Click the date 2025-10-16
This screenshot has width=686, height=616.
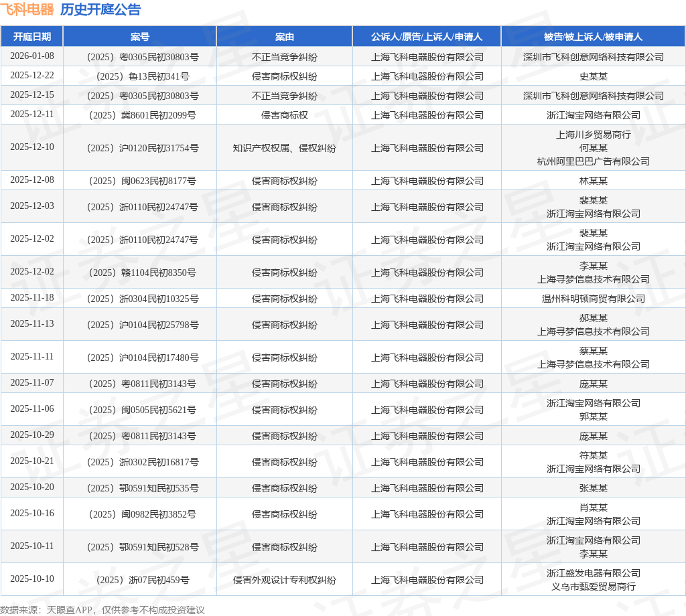click(32, 514)
